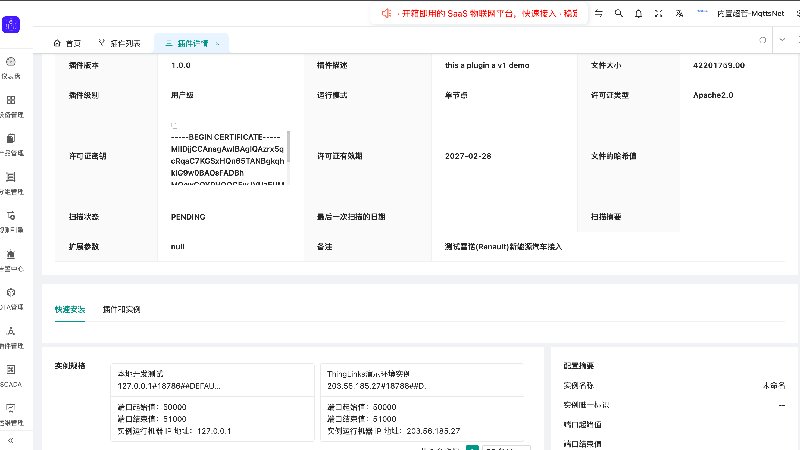800x450 pixels.
Task: Refresh the current tab page
Action: 763,40
